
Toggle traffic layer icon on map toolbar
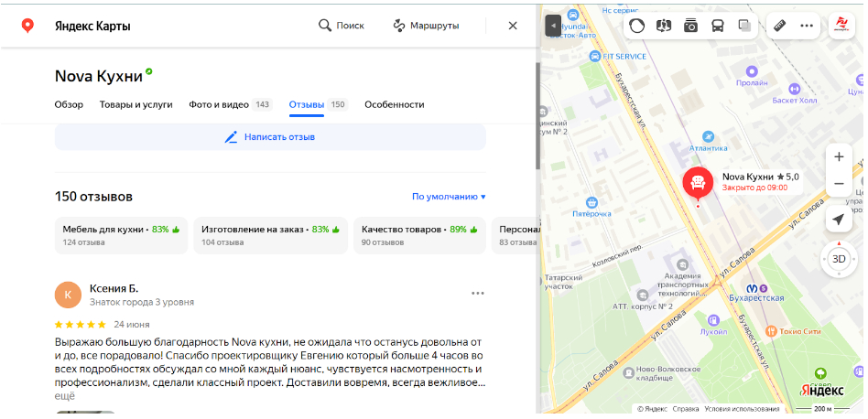(x=636, y=26)
